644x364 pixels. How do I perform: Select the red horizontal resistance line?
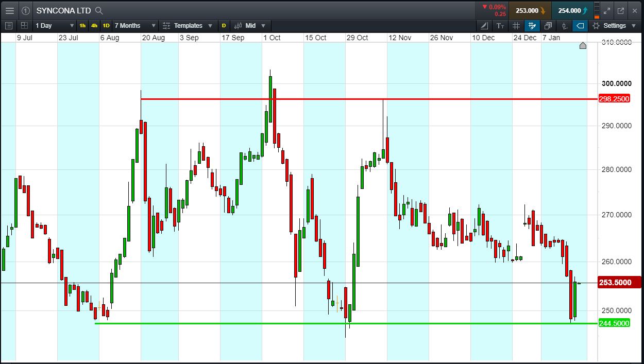point(369,99)
